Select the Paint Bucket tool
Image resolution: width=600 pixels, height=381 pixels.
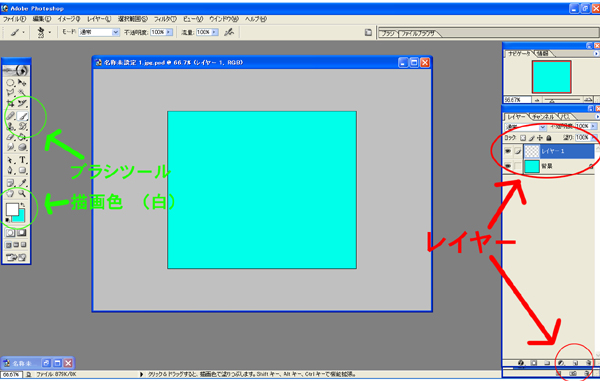22,137
